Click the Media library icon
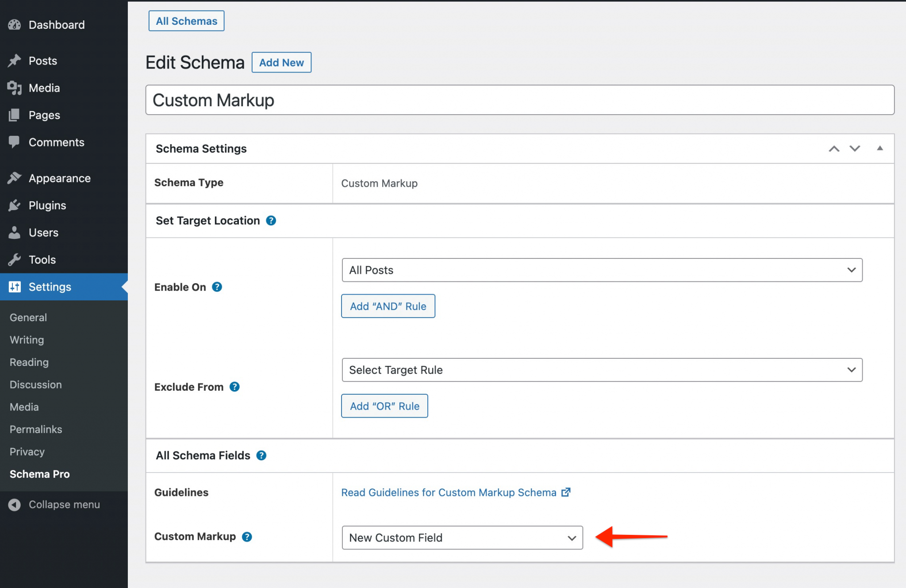Viewport: 906px width, 588px height. tap(15, 88)
